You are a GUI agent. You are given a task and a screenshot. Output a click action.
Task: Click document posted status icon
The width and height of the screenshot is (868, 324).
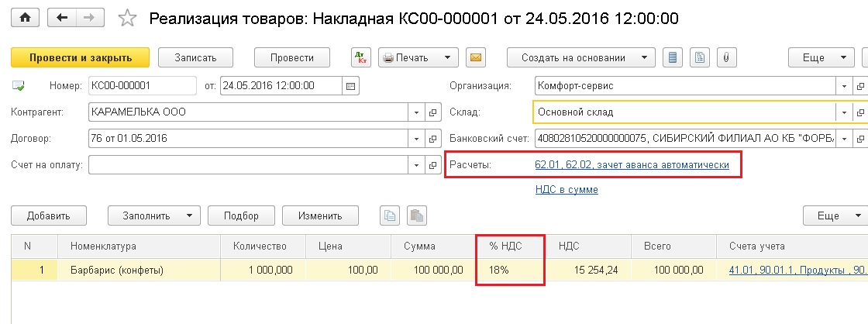[x=19, y=86]
